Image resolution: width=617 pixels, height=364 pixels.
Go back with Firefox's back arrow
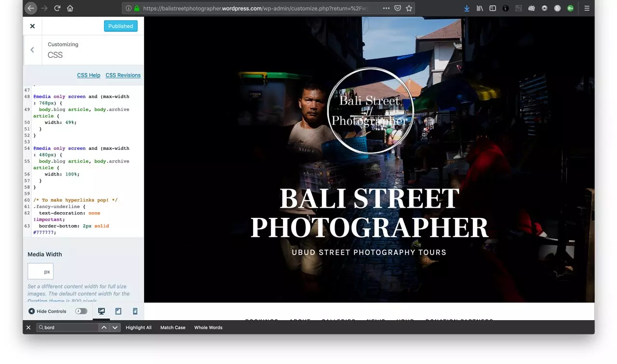pos(30,8)
